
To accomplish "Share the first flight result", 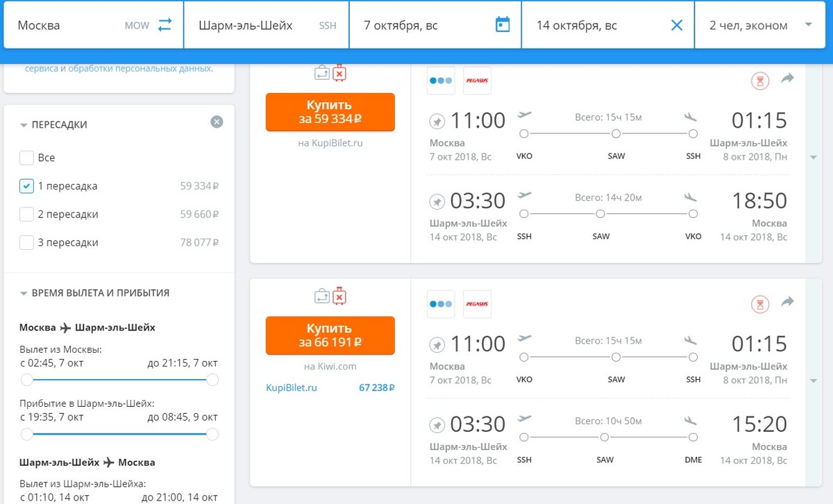I will [x=787, y=79].
